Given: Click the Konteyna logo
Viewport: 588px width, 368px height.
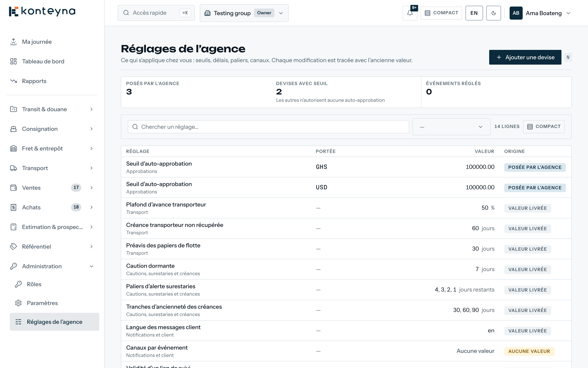Looking at the screenshot, I should click(x=42, y=11).
